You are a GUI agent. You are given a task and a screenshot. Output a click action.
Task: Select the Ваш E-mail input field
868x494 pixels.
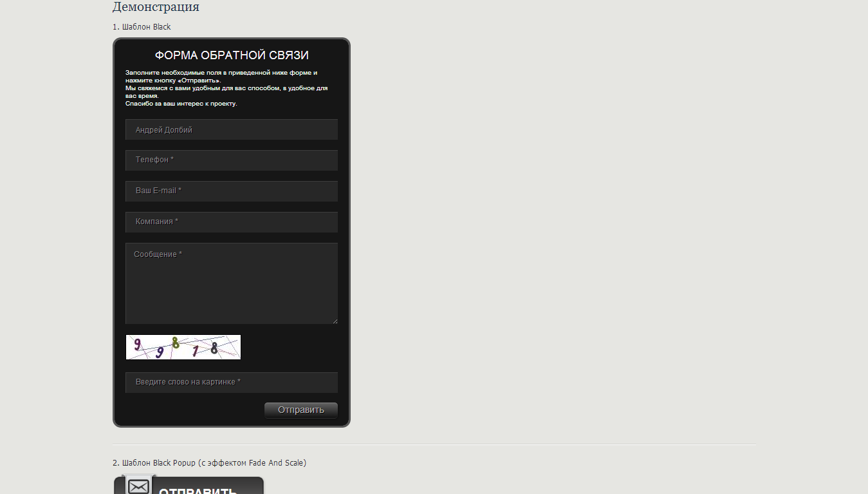click(231, 191)
